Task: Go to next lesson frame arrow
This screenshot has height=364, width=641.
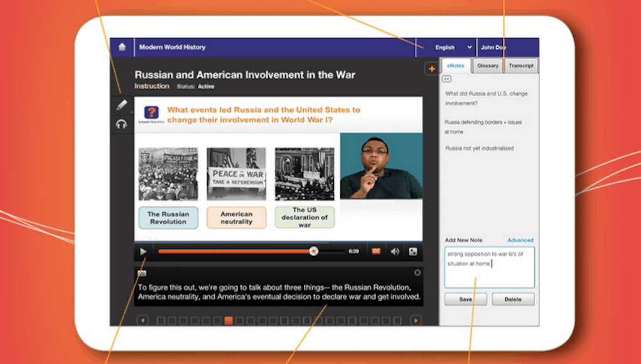Action: click(x=416, y=321)
